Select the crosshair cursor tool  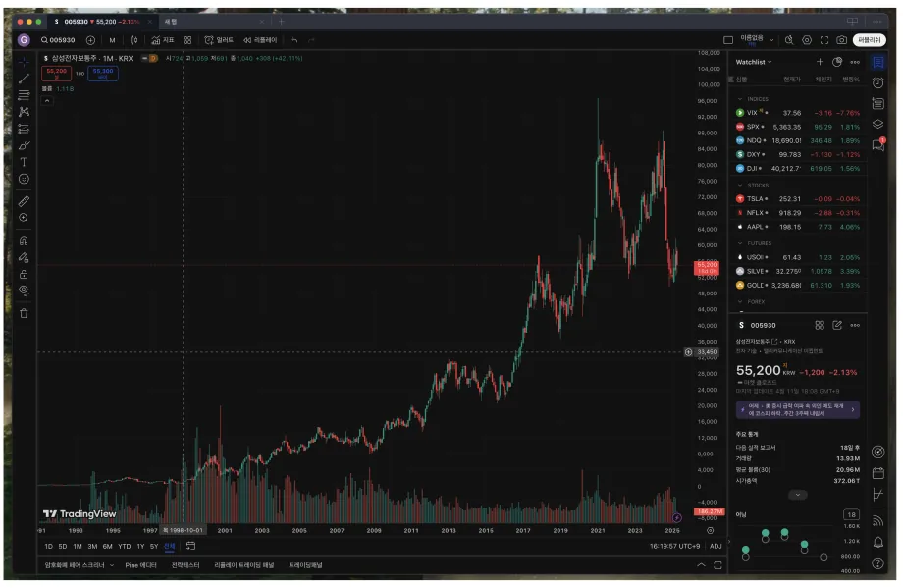[x=24, y=62]
